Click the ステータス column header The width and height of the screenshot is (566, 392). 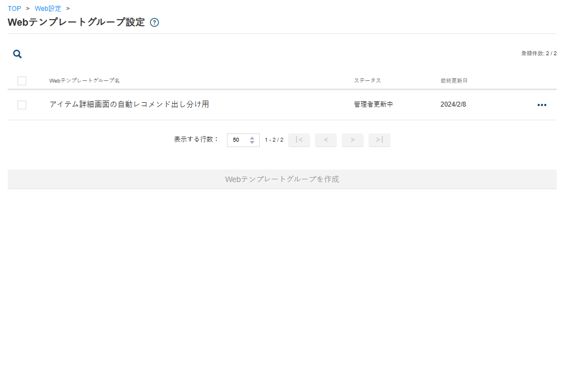tap(367, 80)
